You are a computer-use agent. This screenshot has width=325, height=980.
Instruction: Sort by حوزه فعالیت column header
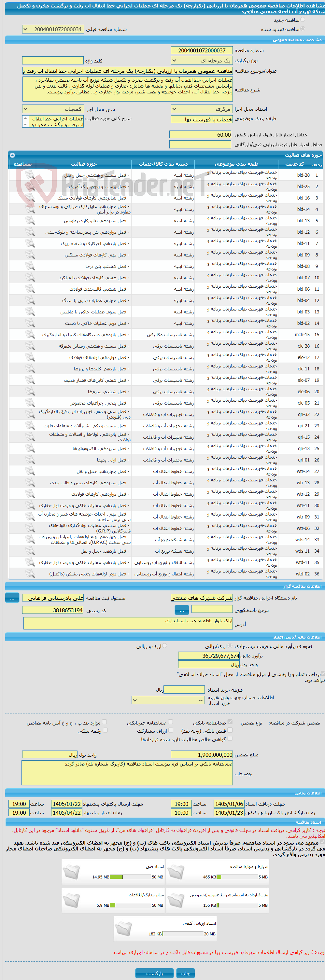[84, 164]
